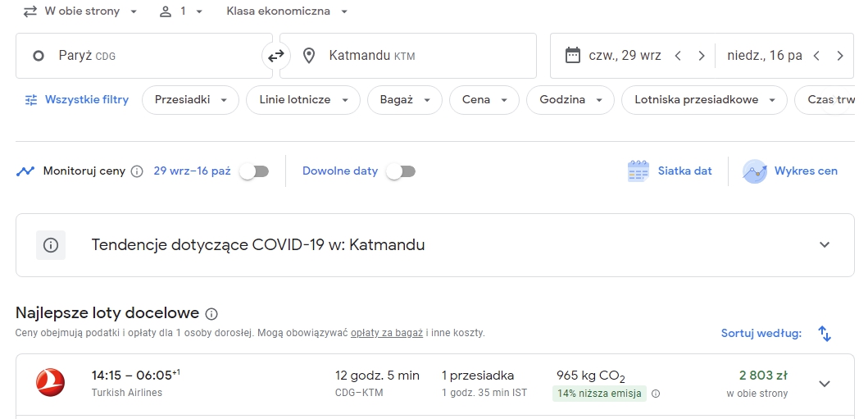The height and width of the screenshot is (419, 868).
Task: Click the 29 wrz–16 paź date range text
Action: coord(192,171)
